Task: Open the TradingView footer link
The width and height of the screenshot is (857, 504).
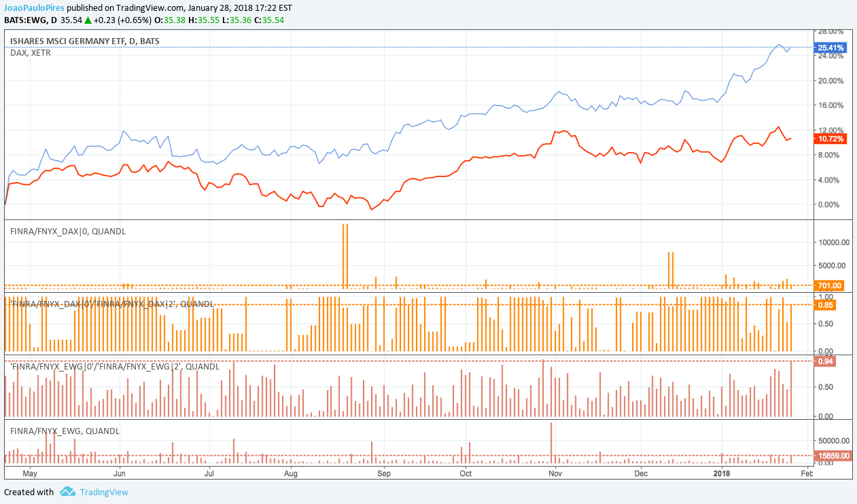Action: pos(104,492)
